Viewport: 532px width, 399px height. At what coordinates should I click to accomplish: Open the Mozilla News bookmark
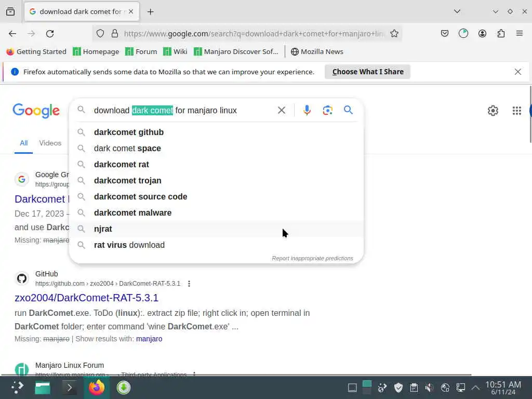317,51
